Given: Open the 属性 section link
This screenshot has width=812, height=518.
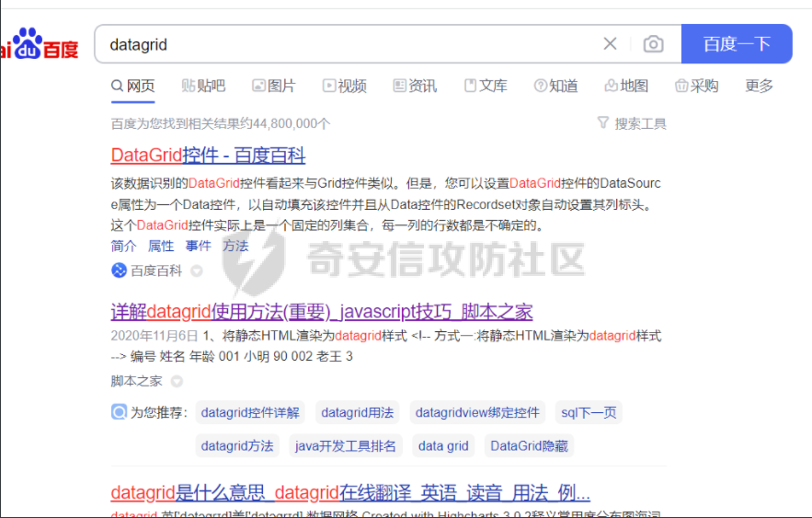Looking at the screenshot, I should click(161, 246).
